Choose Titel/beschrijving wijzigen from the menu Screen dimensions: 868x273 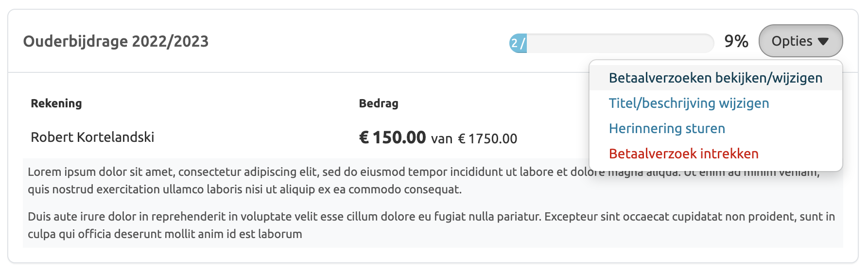689,103
